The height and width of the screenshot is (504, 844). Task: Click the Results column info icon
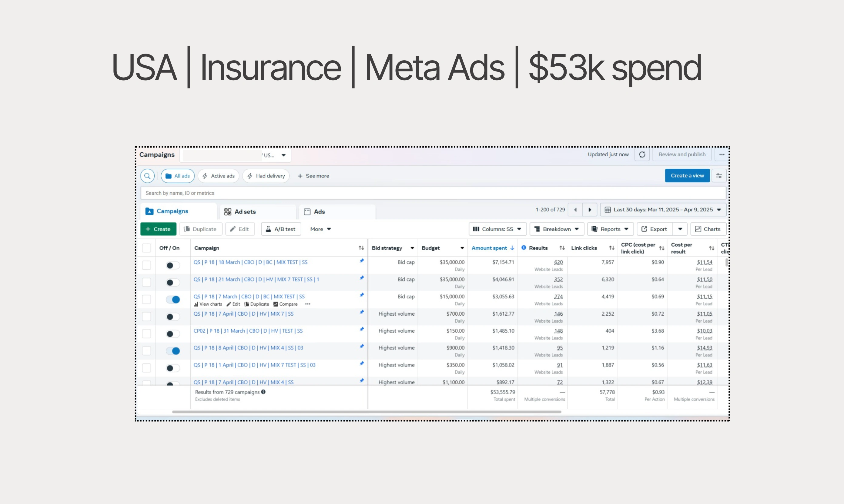(x=524, y=247)
